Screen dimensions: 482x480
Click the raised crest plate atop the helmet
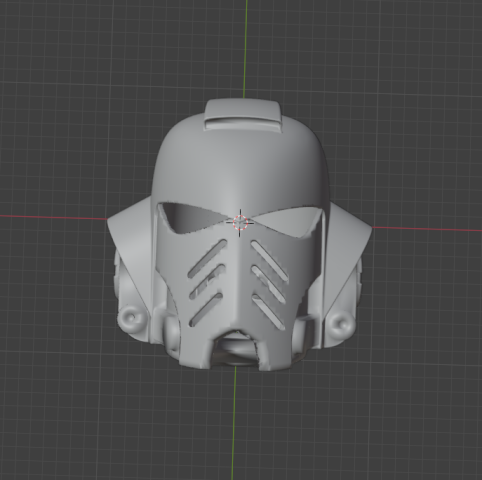pos(243,115)
